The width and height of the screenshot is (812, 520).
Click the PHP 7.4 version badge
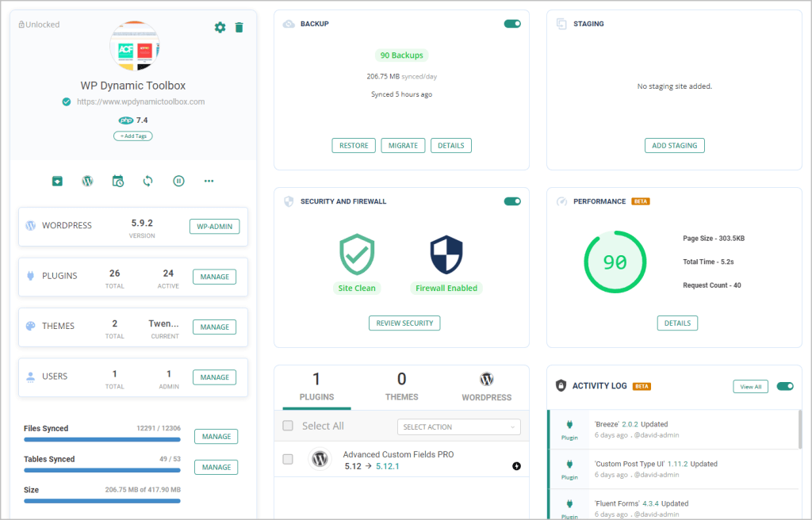click(x=133, y=120)
